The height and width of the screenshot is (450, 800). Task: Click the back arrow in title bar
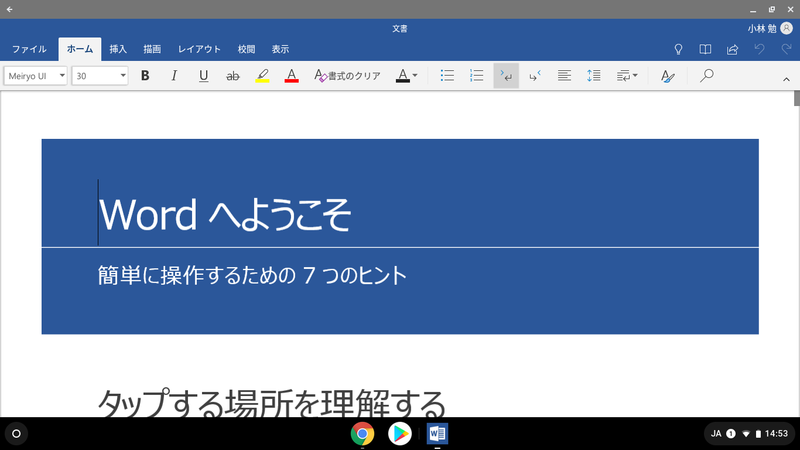pyautogui.click(x=10, y=9)
